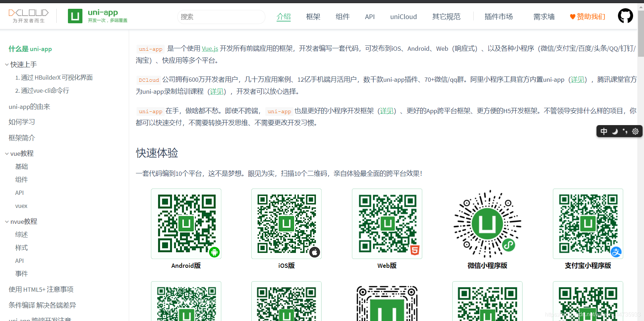644x321 pixels.
Task: Click the Android版 QR code
Action: [186, 224]
